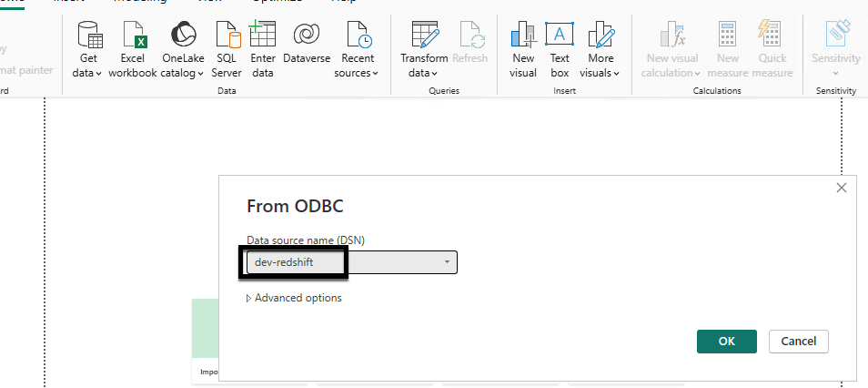Open More visuals gallery
Viewport: 868px width, 388px height.
601,50
